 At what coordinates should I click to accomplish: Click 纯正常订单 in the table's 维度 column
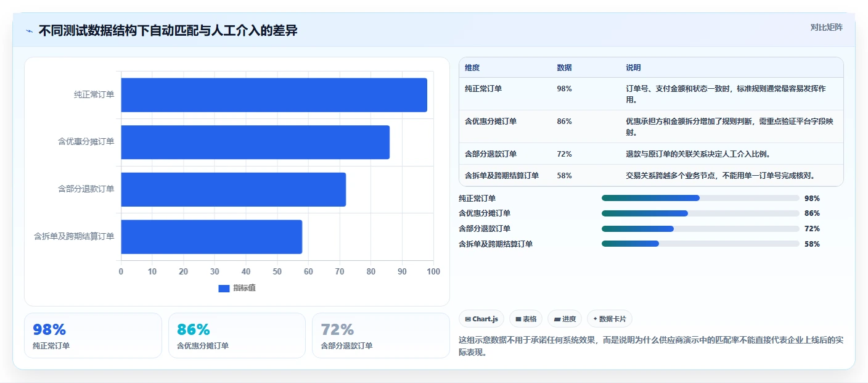(x=483, y=89)
